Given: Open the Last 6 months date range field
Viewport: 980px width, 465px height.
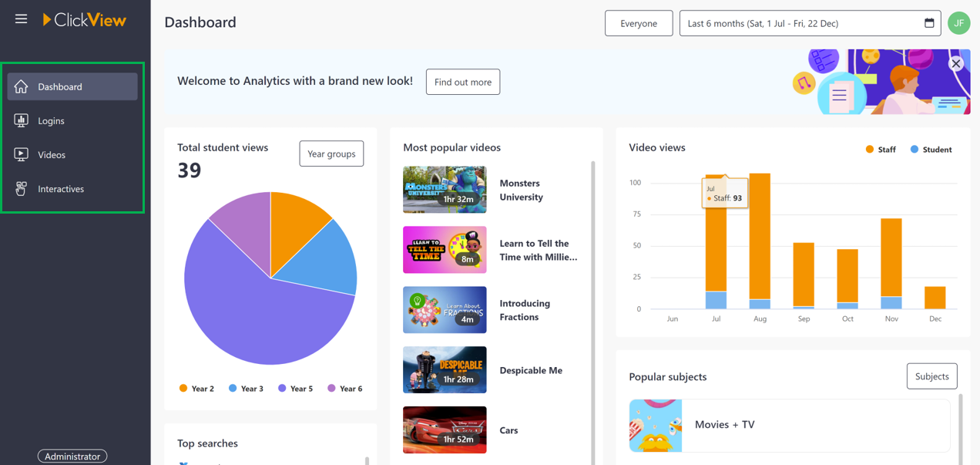Looking at the screenshot, I should click(810, 23).
